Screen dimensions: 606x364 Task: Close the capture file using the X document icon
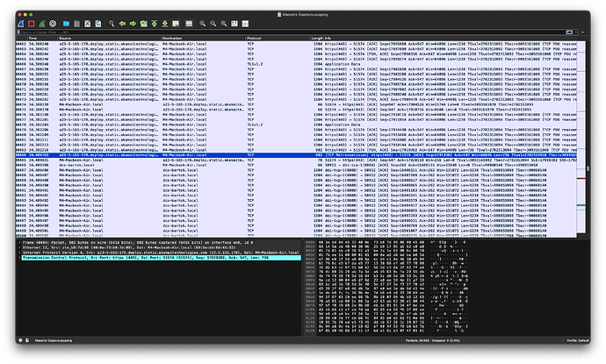coord(87,24)
